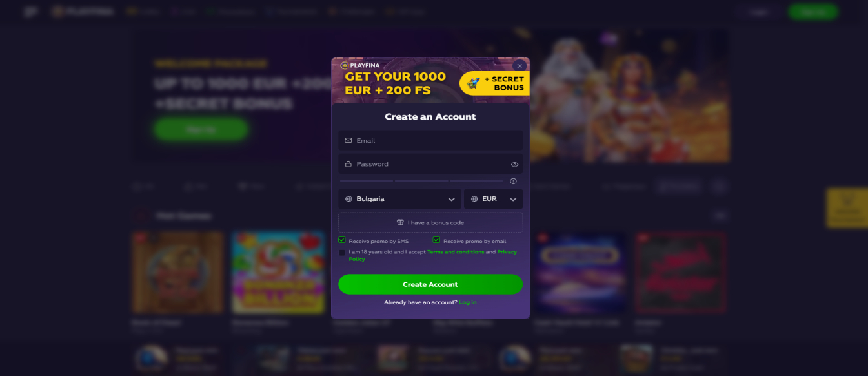868x376 pixels.
Task: Check the 18 years old agreement box
Action: (342, 253)
